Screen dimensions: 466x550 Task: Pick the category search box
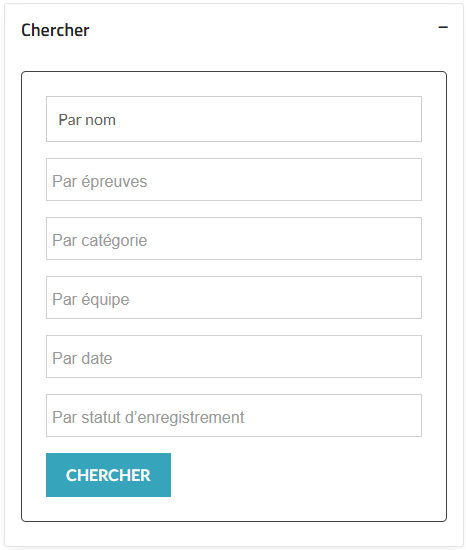pos(234,239)
